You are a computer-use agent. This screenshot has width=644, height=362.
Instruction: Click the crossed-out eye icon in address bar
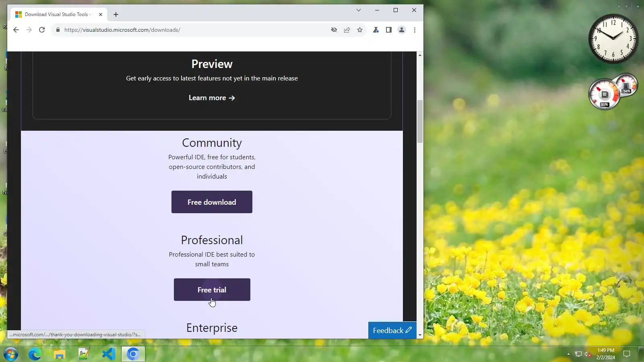334,30
